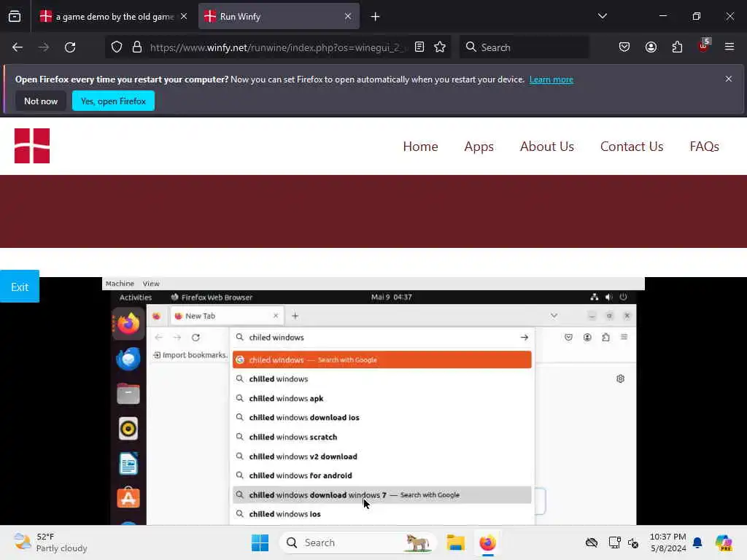Open tracking protection shield in the URL bar

(x=117, y=47)
